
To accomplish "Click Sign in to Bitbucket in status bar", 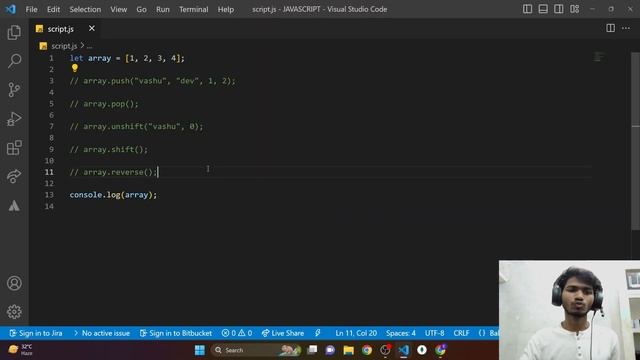I will click(176, 333).
